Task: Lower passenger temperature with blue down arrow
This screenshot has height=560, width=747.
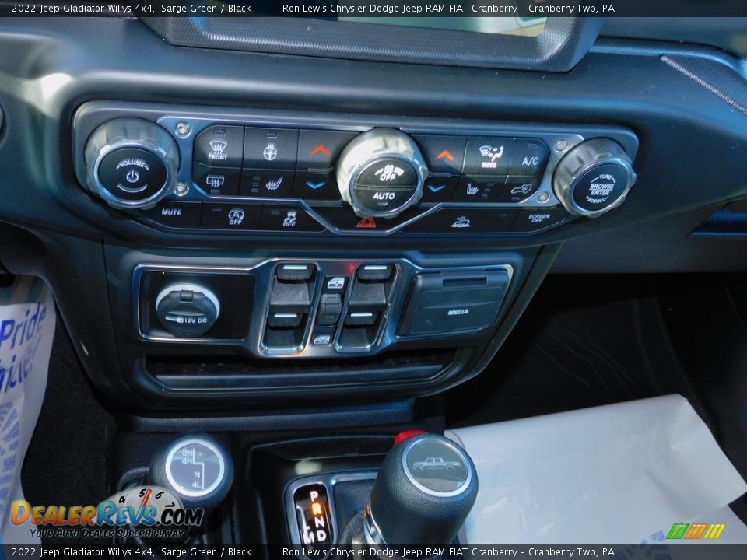Action: tap(436, 188)
